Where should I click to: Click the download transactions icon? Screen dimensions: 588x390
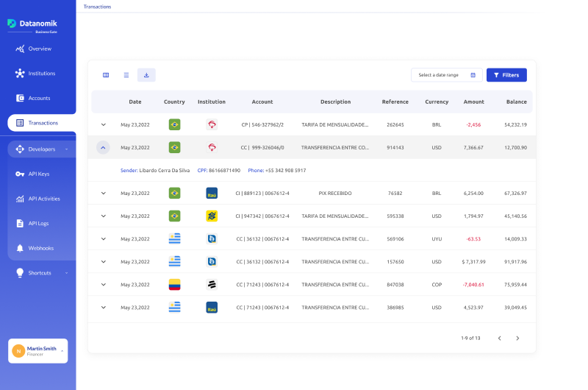tap(146, 75)
